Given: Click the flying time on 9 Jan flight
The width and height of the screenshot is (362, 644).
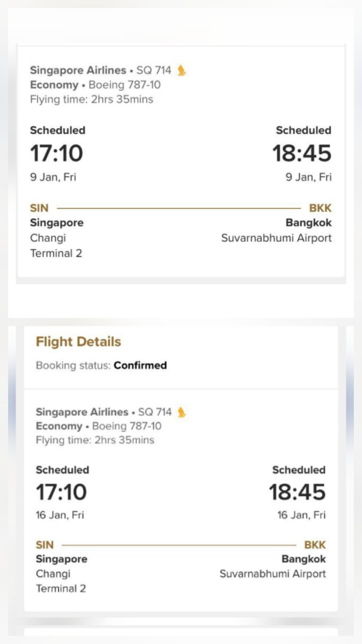Looking at the screenshot, I should (x=91, y=99).
